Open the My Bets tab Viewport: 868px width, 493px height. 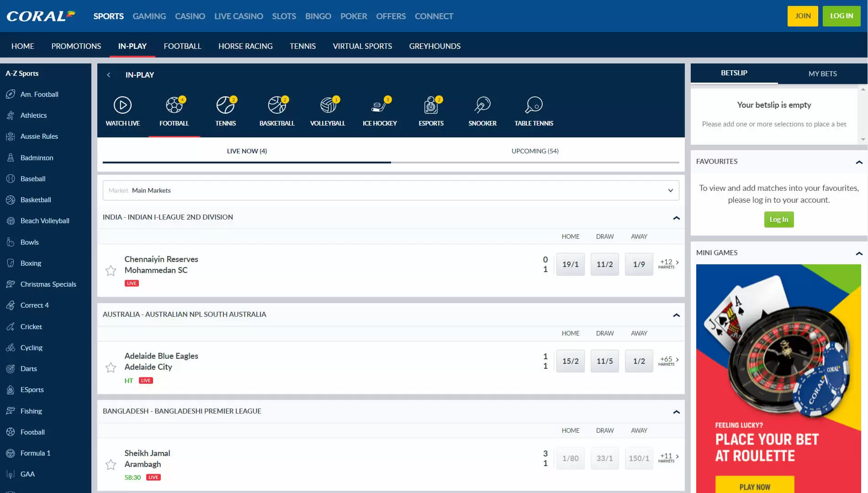coord(822,73)
